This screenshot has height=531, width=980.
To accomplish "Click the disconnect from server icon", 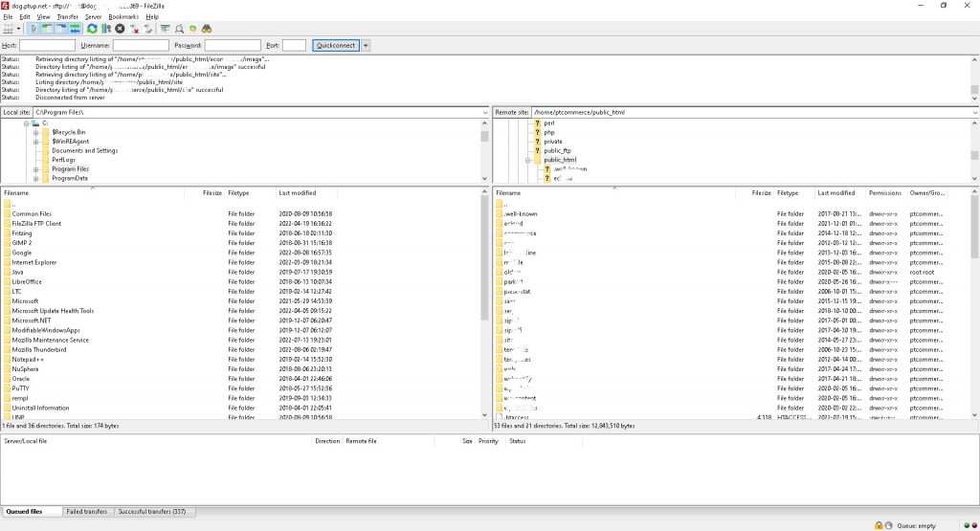I will click(x=134, y=29).
